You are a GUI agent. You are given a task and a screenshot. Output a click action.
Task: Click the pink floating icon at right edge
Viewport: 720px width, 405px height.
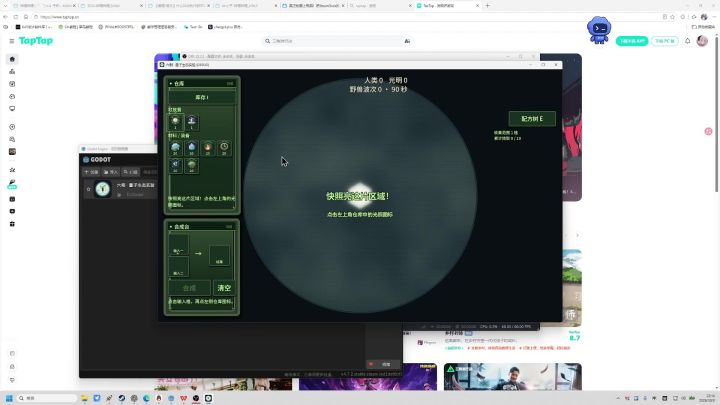coord(709,131)
